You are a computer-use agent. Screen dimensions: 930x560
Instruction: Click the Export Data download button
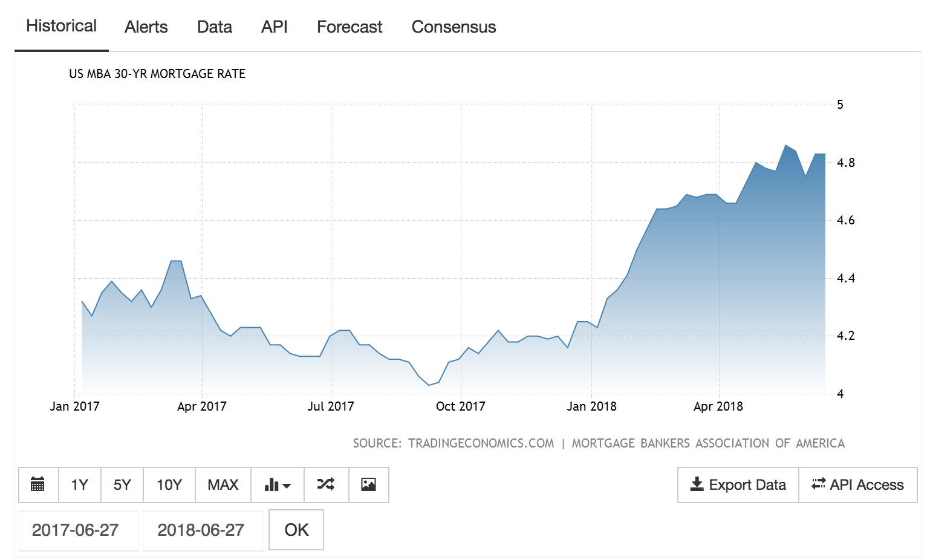coord(738,484)
